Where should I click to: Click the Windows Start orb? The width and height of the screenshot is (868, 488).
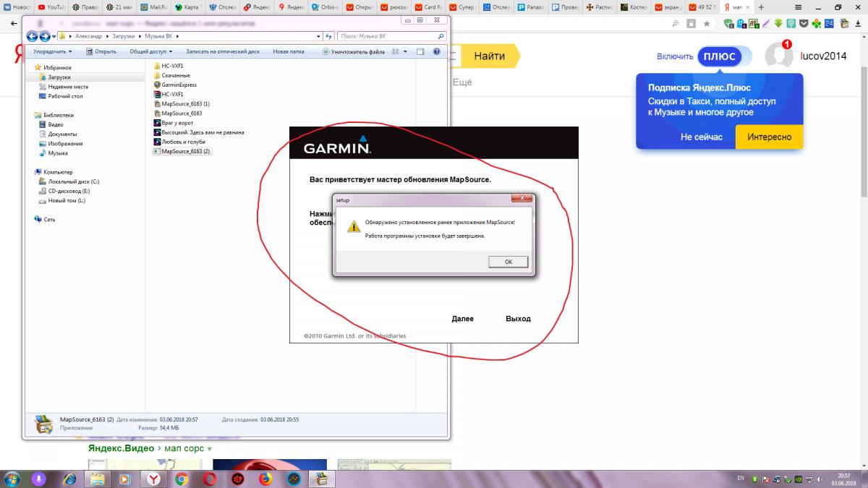click(x=12, y=479)
